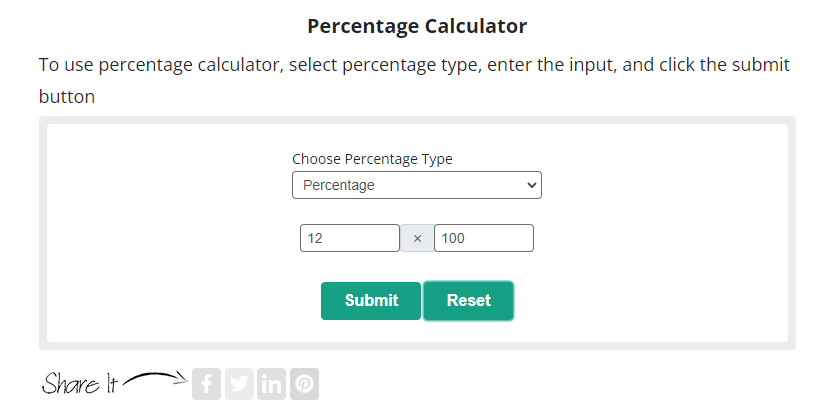Click the chevron arrow of Percentage select
835x419 pixels.
[531, 185]
